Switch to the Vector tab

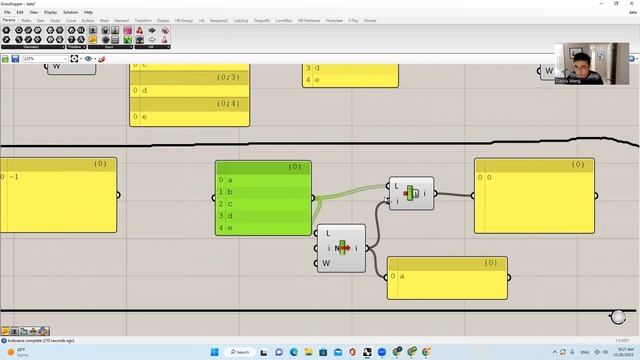click(x=55, y=20)
